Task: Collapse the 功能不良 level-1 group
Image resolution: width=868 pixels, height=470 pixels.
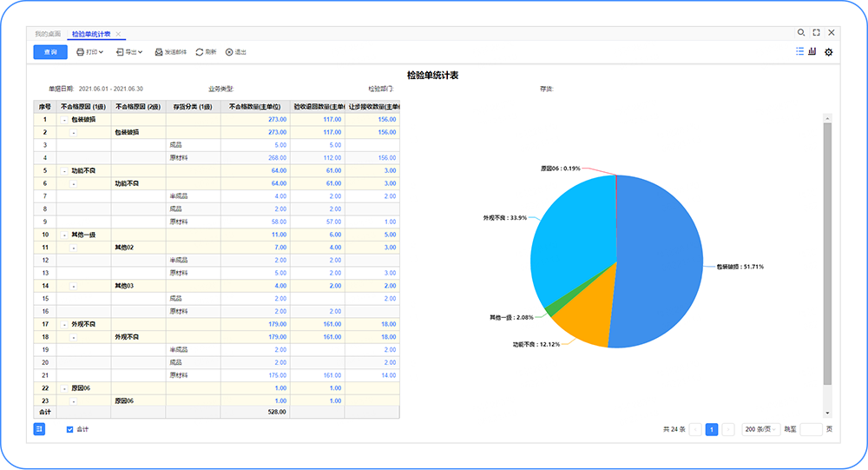Action: 64,171
